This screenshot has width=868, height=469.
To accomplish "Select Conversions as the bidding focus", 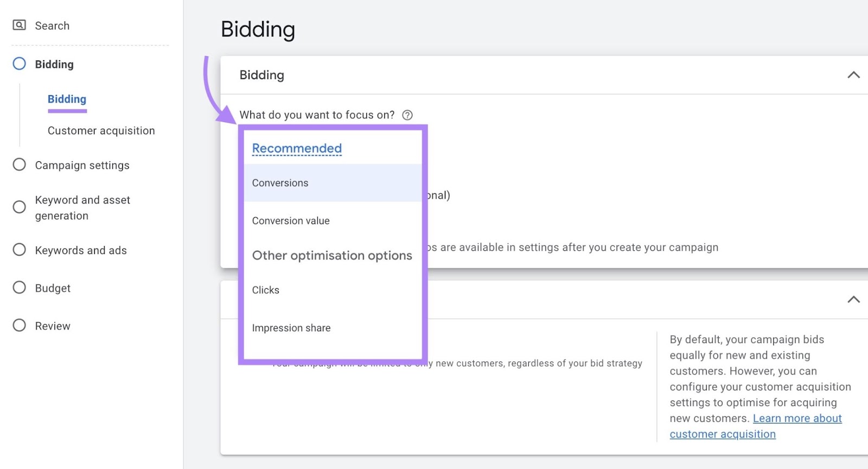I will [280, 183].
